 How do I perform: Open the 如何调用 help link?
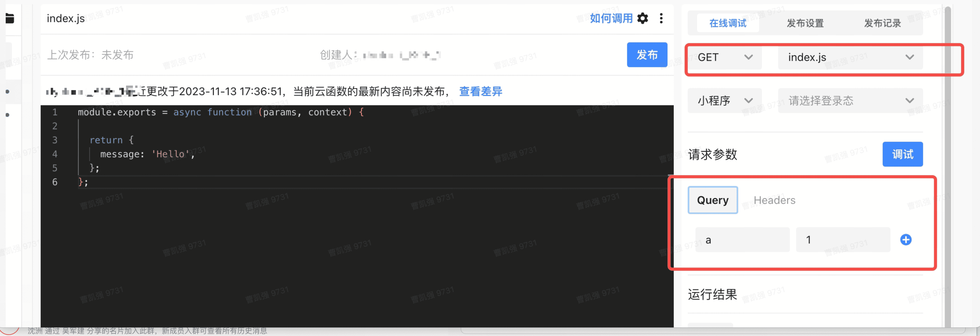(x=611, y=18)
